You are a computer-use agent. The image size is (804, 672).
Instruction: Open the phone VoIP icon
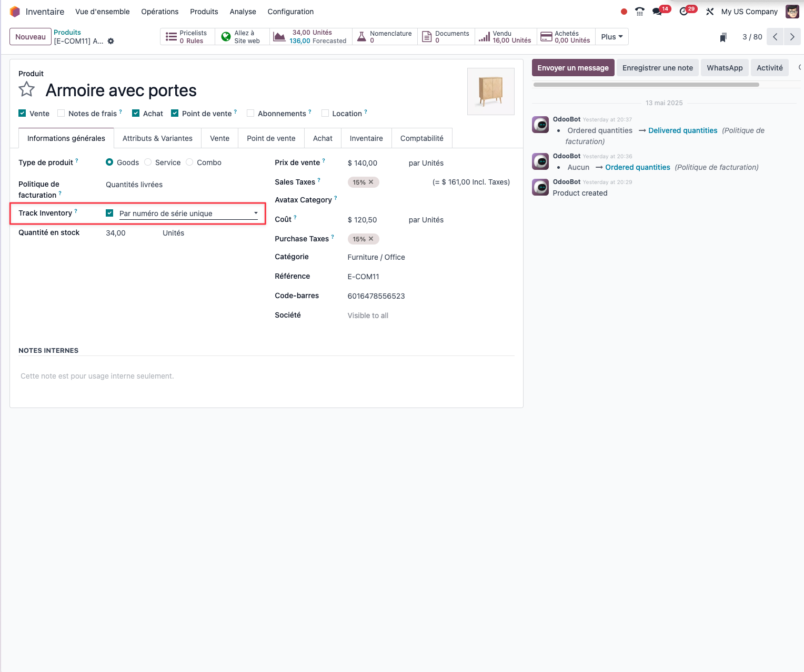640,12
